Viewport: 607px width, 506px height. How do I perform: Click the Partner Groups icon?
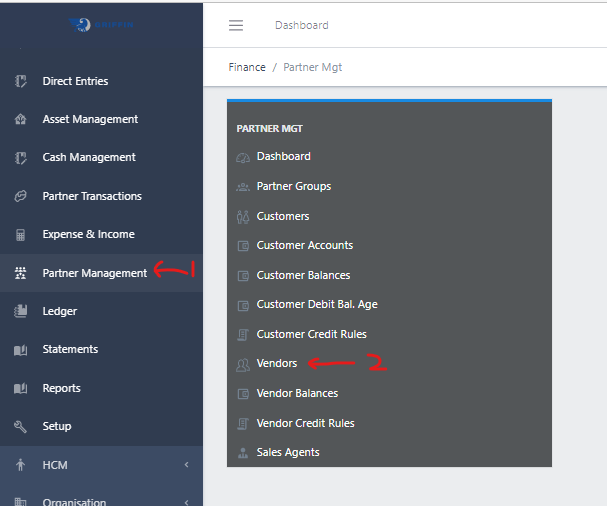(243, 187)
